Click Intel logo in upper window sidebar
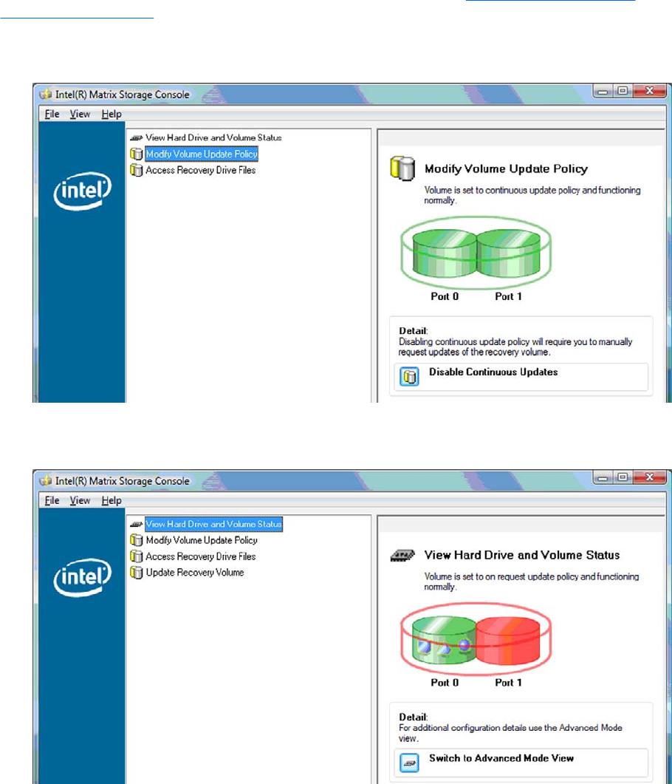Image resolution: width=672 pixels, height=784 pixels. click(83, 191)
